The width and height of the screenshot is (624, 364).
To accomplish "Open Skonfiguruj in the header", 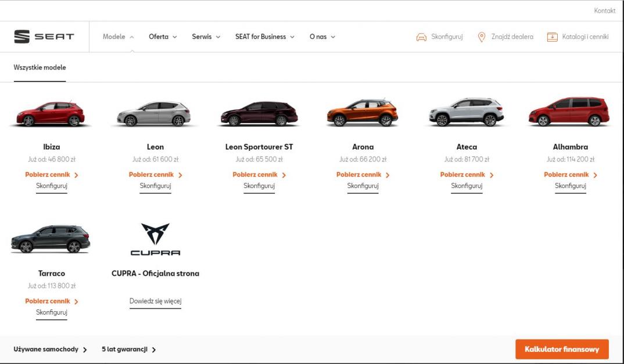I will click(447, 37).
